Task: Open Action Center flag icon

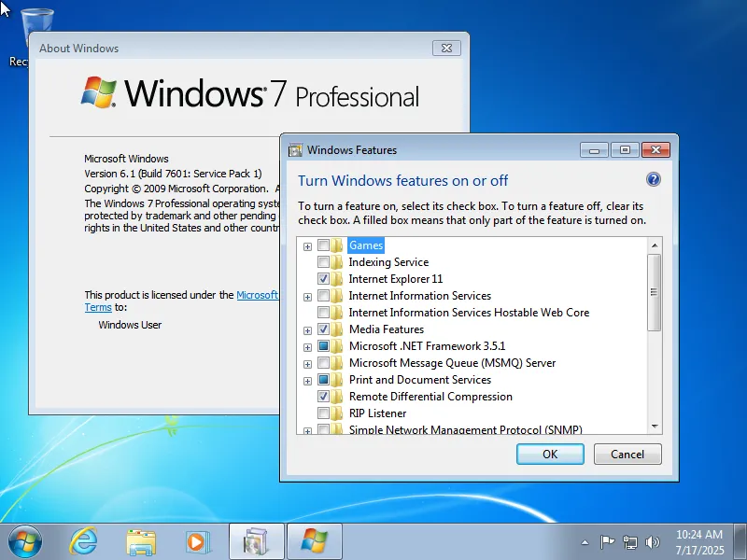Action: [x=607, y=542]
